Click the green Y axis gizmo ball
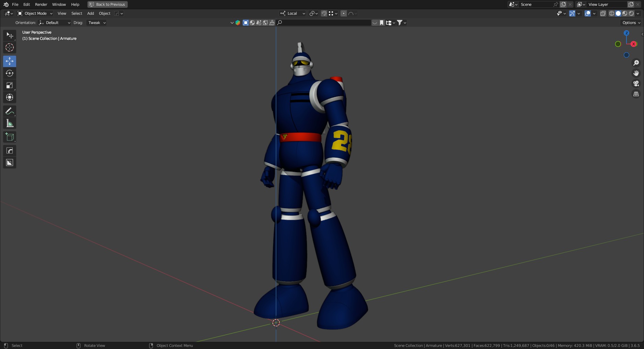The height and width of the screenshot is (349, 644). point(618,44)
